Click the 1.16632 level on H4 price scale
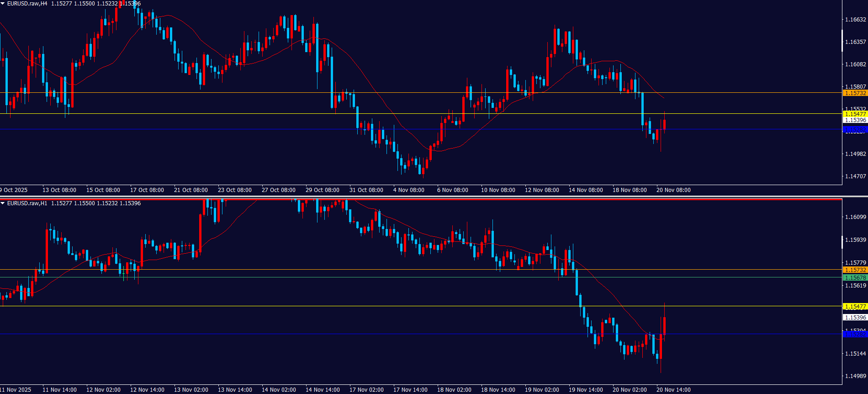Image resolution: width=868 pixels, height=394 pixels. pos(855,20)
